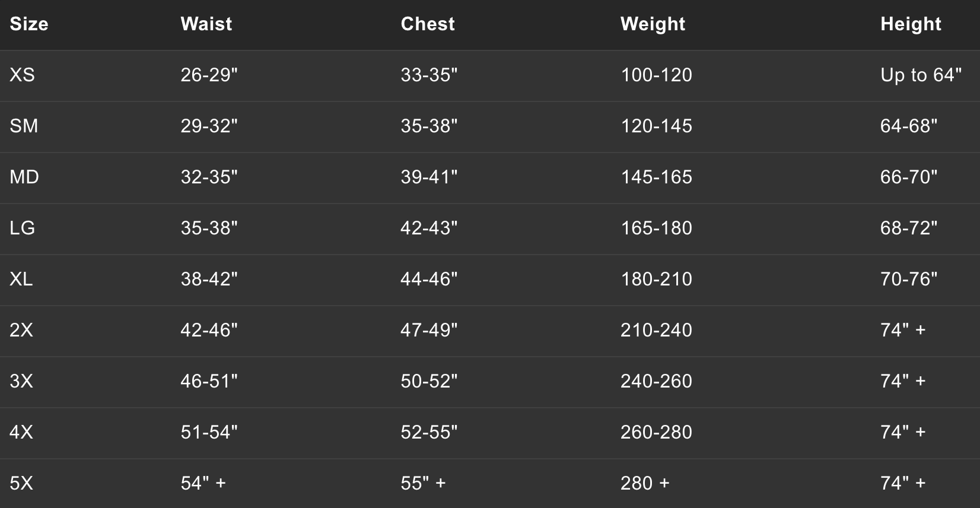
Task: Click the 54" + waist value
Action: tap(203, 484)
